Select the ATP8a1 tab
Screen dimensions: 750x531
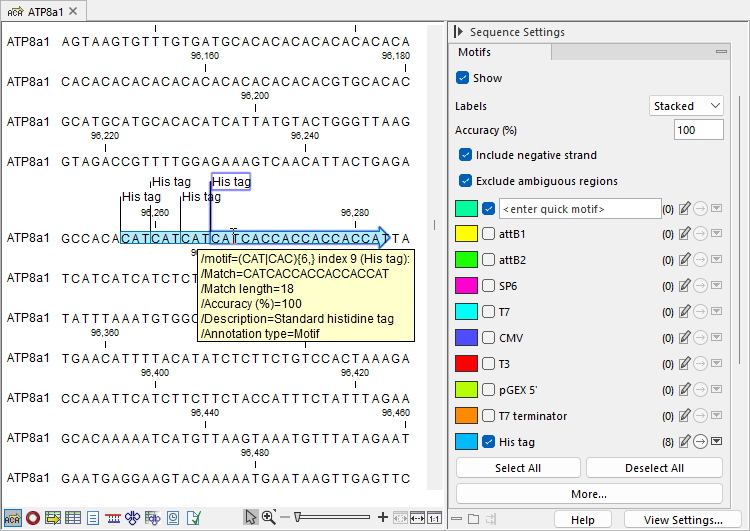(42, 11)
